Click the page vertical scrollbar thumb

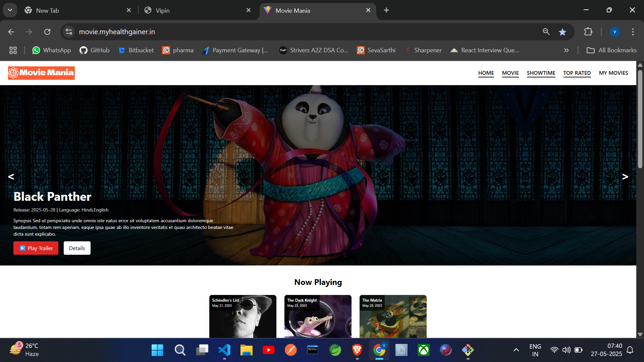(640, 119)
